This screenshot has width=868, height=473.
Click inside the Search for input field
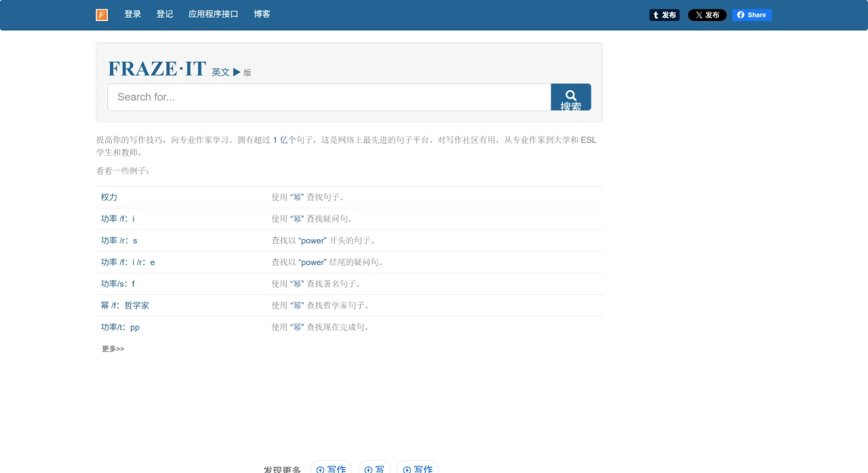click(x=271, y=96)
